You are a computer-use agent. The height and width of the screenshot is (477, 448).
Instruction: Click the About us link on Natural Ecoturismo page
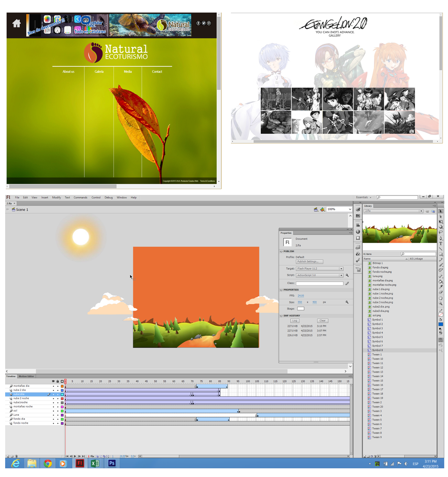click(69, 72)
